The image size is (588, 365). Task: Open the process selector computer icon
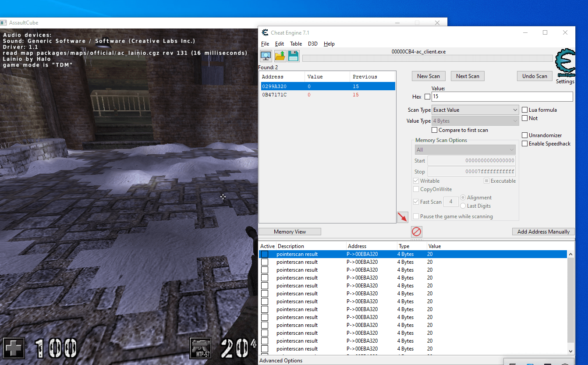coord(266,56)
